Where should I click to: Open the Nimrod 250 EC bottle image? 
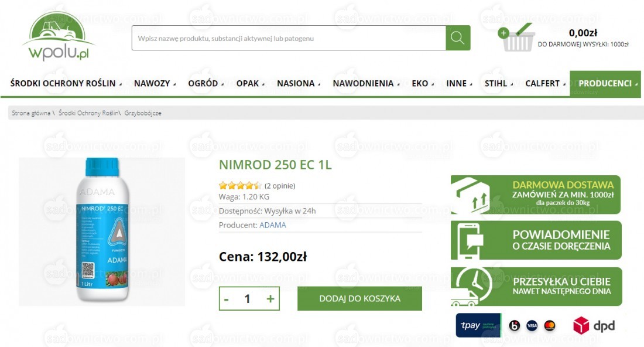(102, 230)
